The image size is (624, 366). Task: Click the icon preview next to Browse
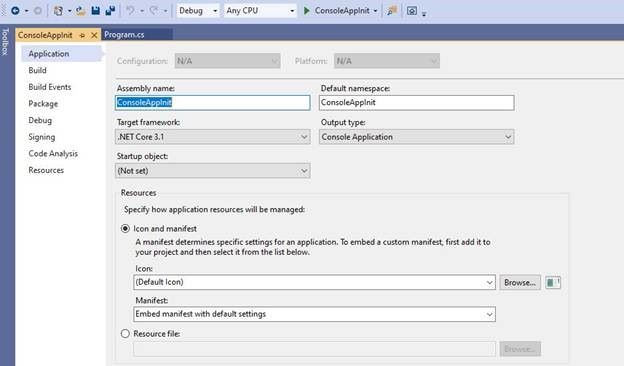coord(553,282)
